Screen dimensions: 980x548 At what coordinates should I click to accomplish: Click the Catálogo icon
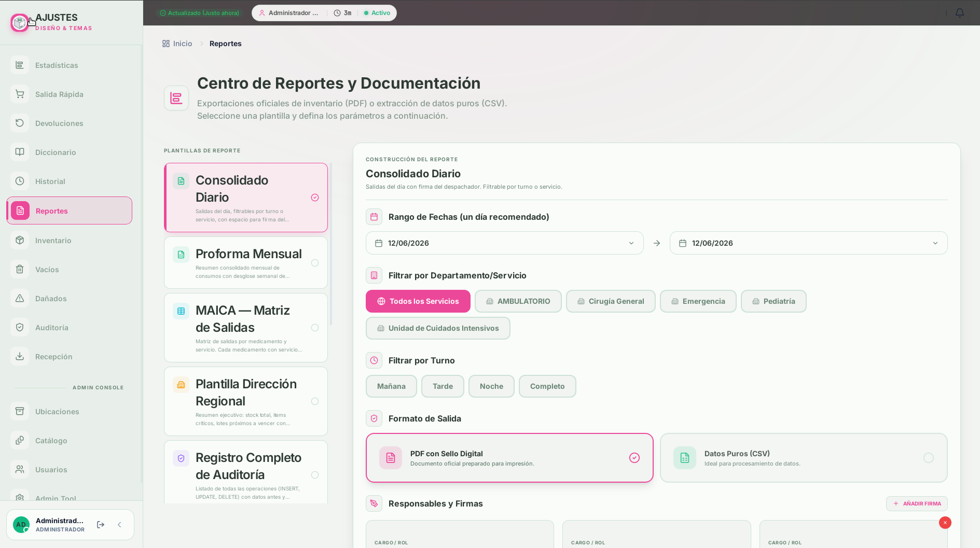click(x=20, y=440)
